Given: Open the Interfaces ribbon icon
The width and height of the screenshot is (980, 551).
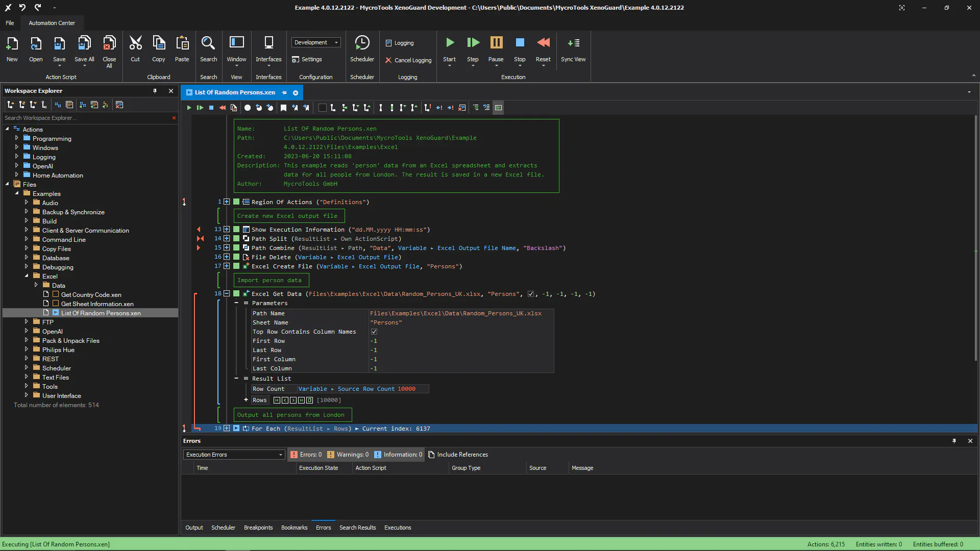Looking at the screenshot, I should 268,43.
